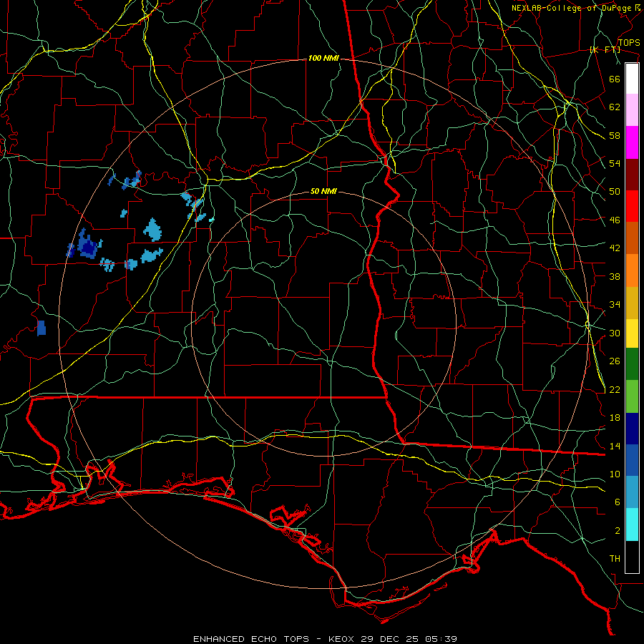Click the light green 26 kft legend swatch
This screenshot has width=644, height=644.
pos(632,396)
